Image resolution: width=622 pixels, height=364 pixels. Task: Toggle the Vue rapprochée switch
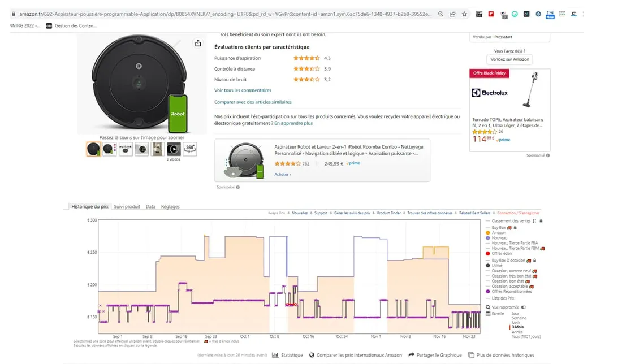click(523, 307)
